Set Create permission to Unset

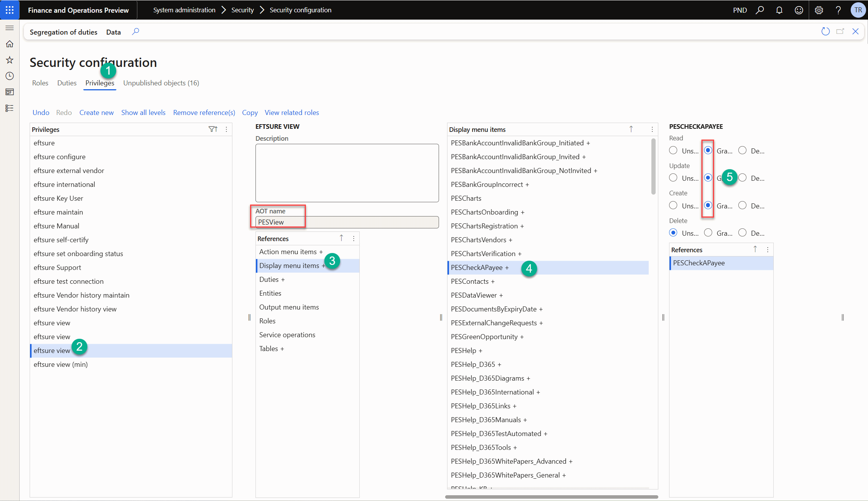673,205
